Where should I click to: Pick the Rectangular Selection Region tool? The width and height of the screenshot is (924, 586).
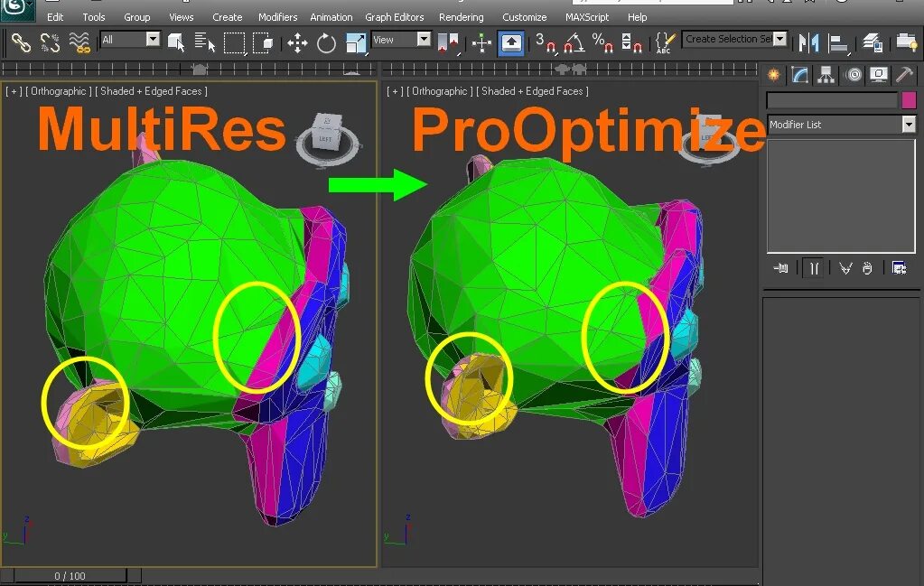(235, 42)
